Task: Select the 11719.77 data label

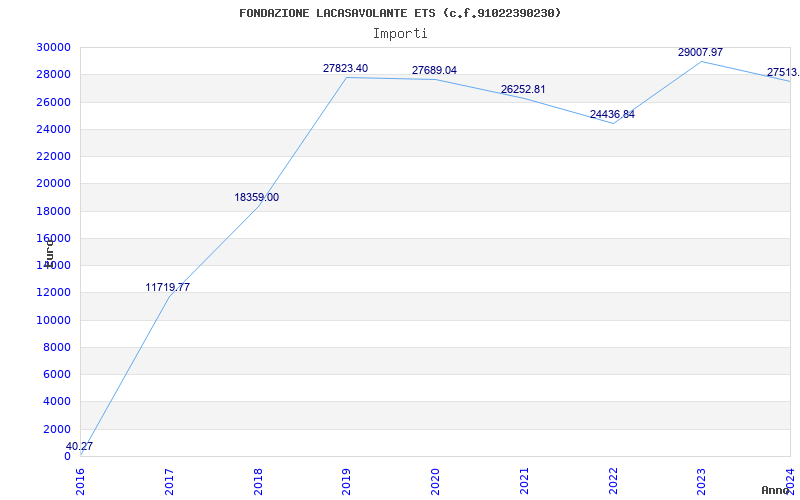Action: coord(167,287)
